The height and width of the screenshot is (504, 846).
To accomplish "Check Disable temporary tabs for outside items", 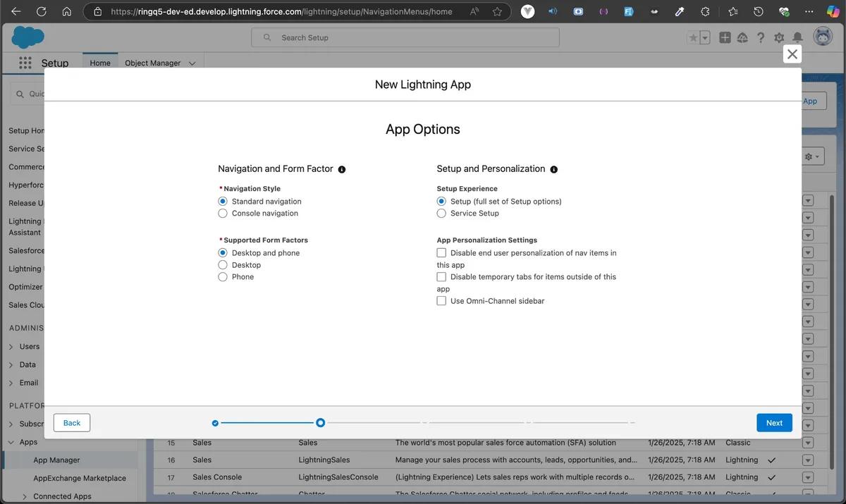I will (x=441, y=276).
